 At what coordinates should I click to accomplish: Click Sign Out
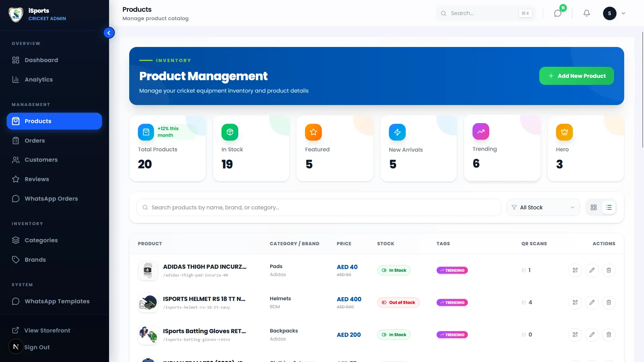pos(37,347)
